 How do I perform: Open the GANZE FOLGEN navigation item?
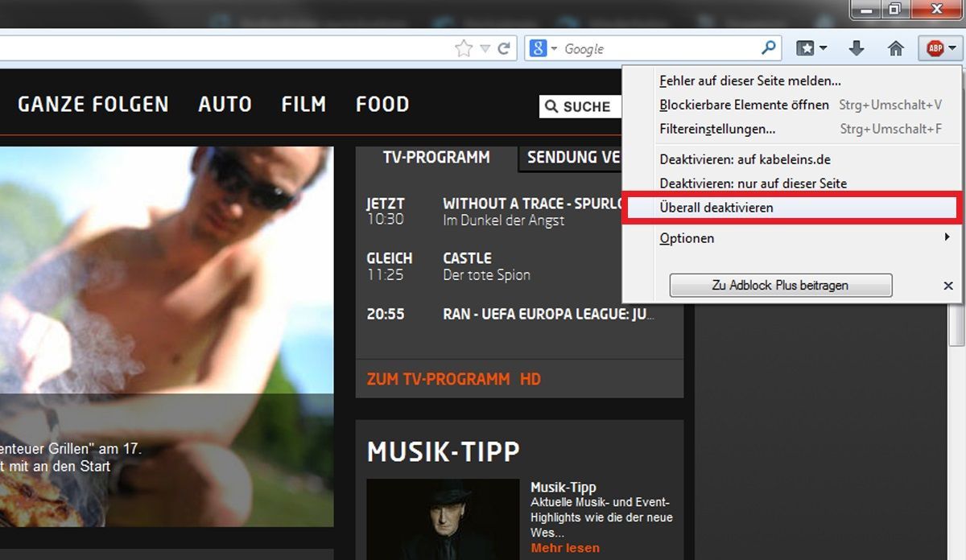click(93, 105)
